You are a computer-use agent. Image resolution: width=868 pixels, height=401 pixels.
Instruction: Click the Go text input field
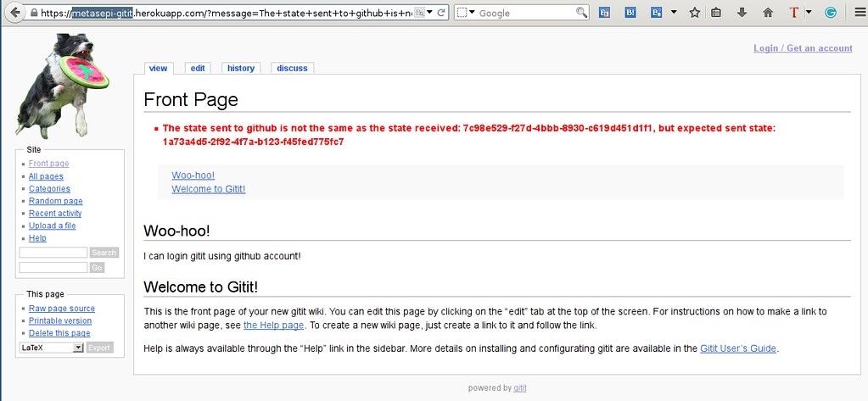53,267
